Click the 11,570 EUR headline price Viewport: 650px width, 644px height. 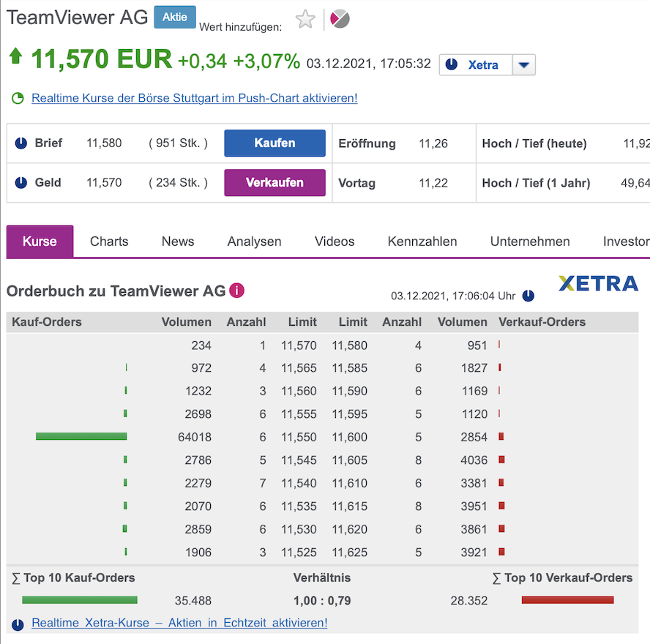[102, 59]
